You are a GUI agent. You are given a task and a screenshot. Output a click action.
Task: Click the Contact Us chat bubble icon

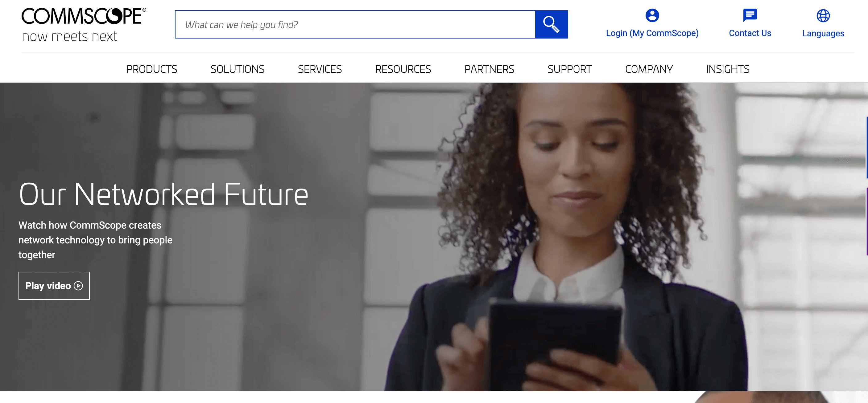click(750, 15)
